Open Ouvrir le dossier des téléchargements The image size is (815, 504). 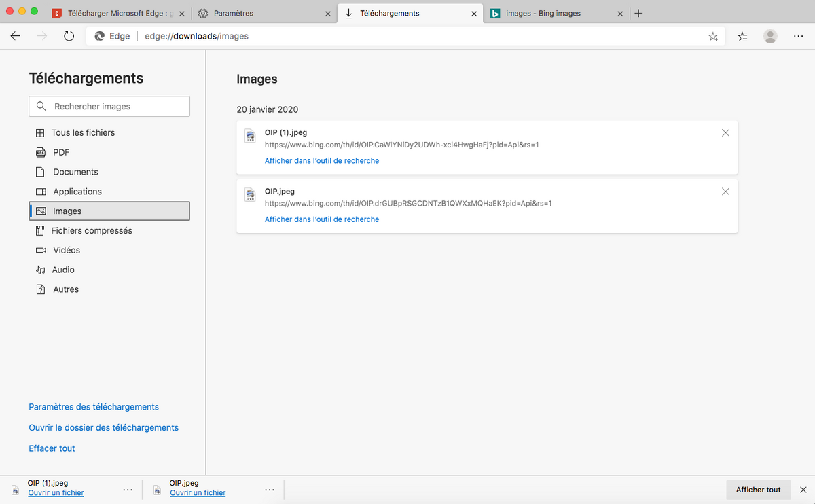coord(104,428)
